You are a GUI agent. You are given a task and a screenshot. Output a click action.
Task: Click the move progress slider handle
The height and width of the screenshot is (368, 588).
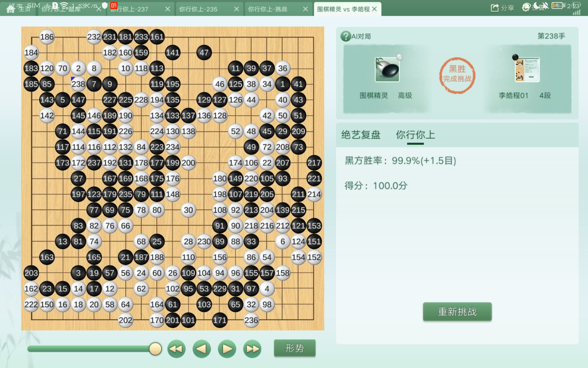point(155,349)
